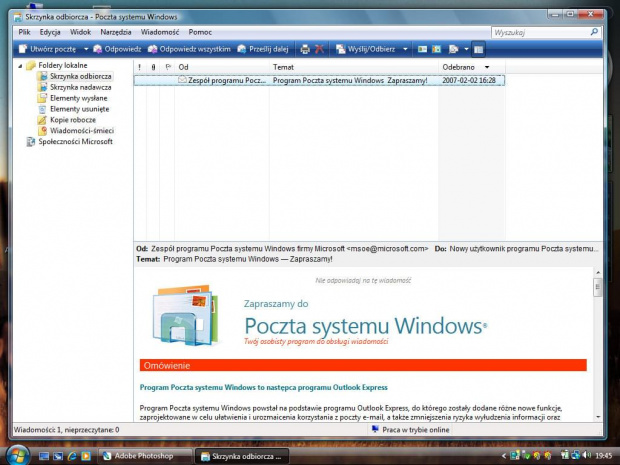This screenshot has width=620, height=465.
Task: Open the Find toolbar dropdown arrow
Action: 466,49
